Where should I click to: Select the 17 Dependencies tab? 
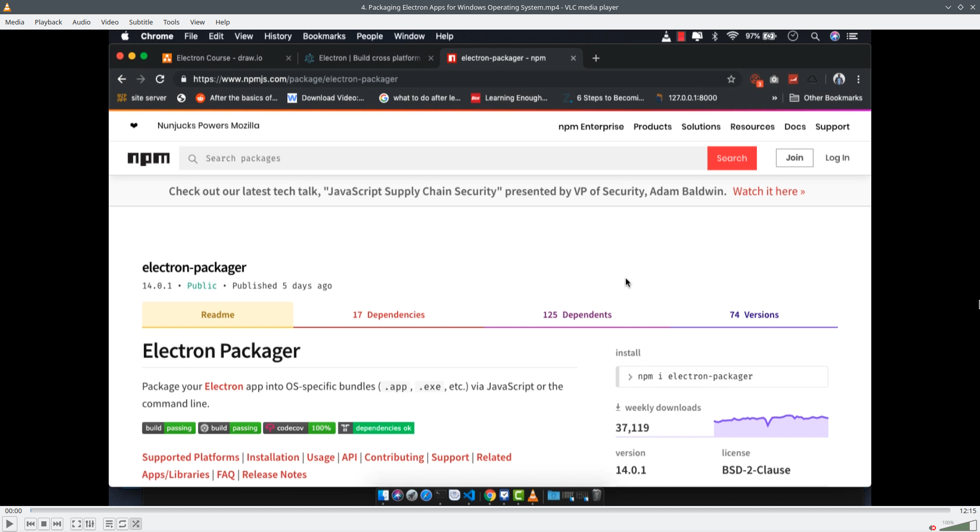coord(388,315)
